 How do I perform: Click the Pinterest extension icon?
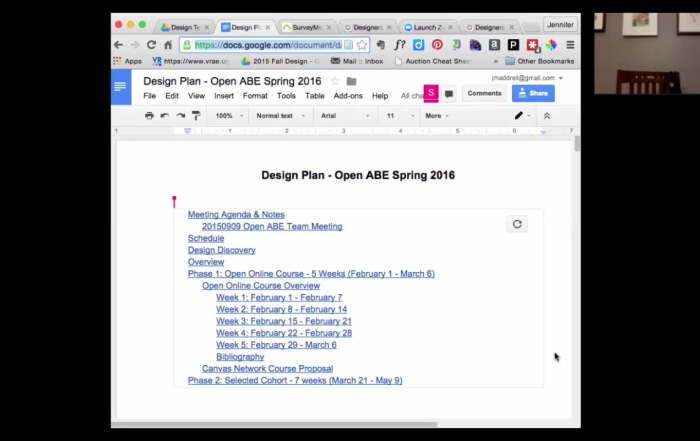437,45
